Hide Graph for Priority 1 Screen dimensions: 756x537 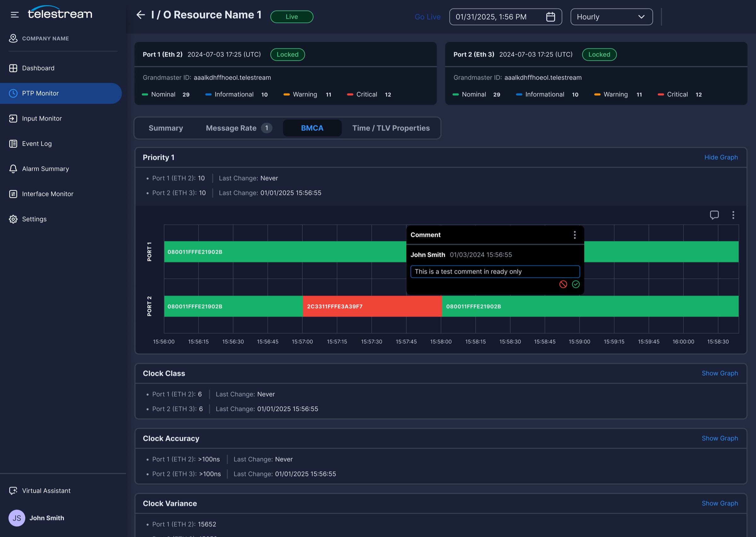pyautogui.click(x=721, y=157)
